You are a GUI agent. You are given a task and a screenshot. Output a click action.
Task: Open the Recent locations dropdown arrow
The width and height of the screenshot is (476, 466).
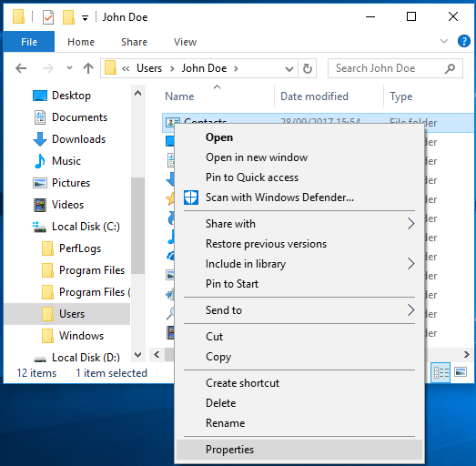pyautogui.click(x=69, y=67)
